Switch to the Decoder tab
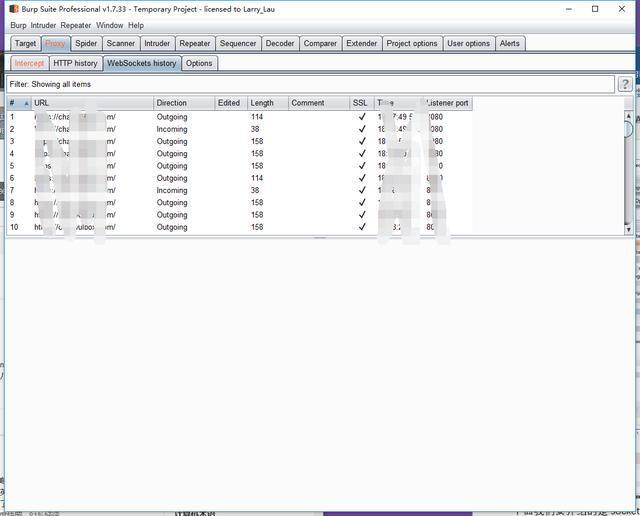Viewport: 640px width, 516px height. pyautogui.click(x=280, y=43)
